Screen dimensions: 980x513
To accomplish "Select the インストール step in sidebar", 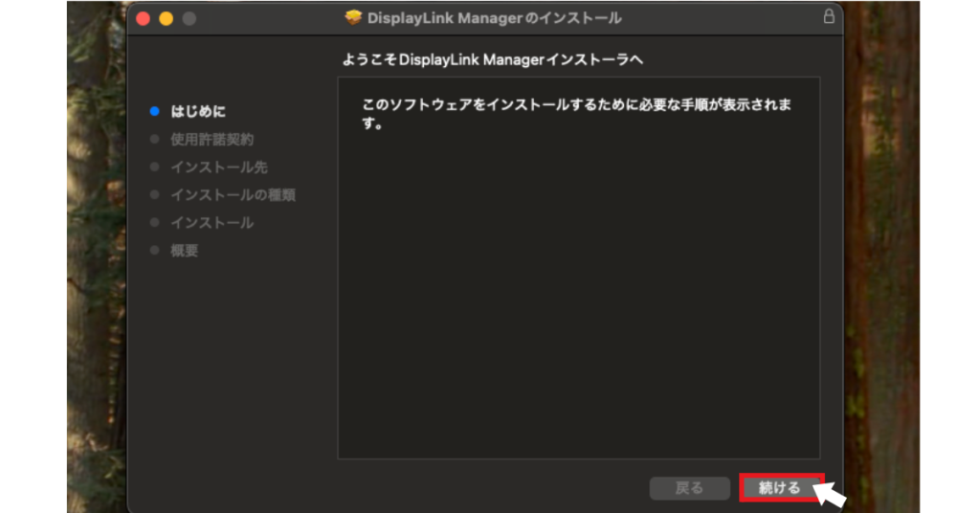I will 212,223.
